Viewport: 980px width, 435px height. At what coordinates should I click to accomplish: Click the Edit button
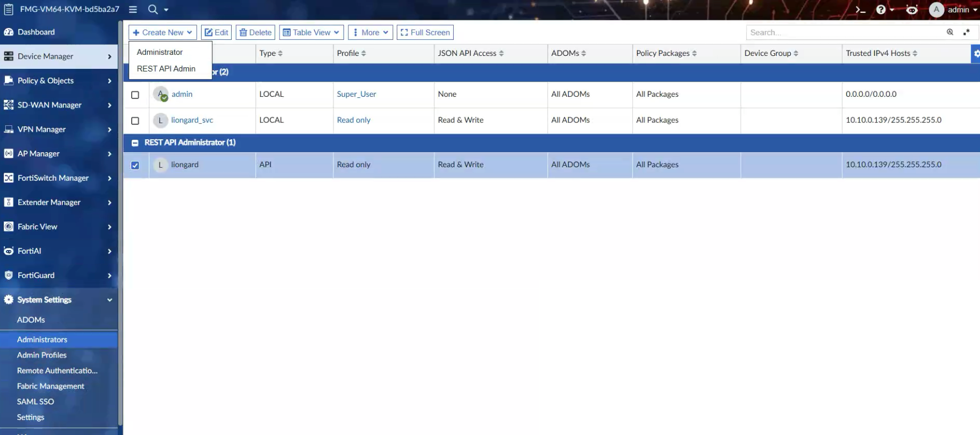216,32
